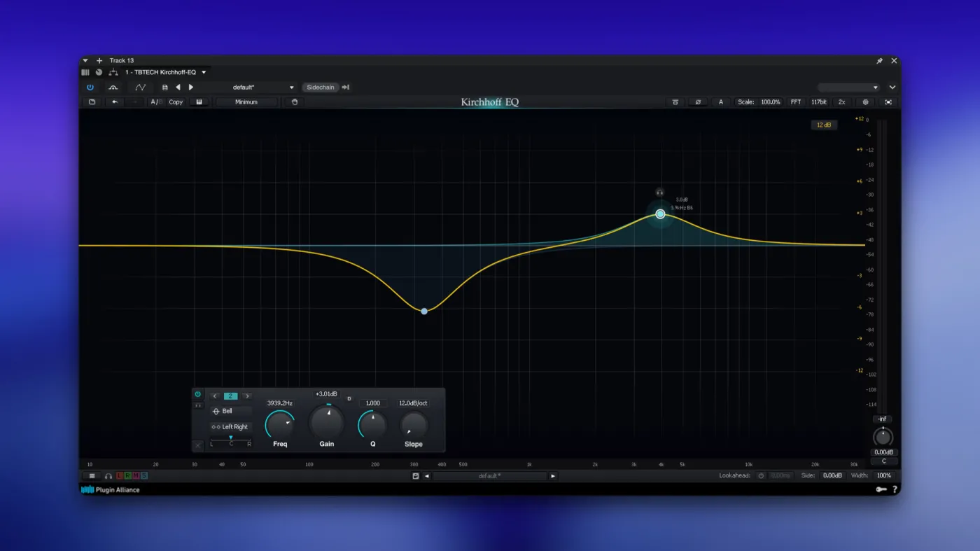Switch to previous band with left arrow
This screenshot has height=551, width=980.
tap(215, 396)
